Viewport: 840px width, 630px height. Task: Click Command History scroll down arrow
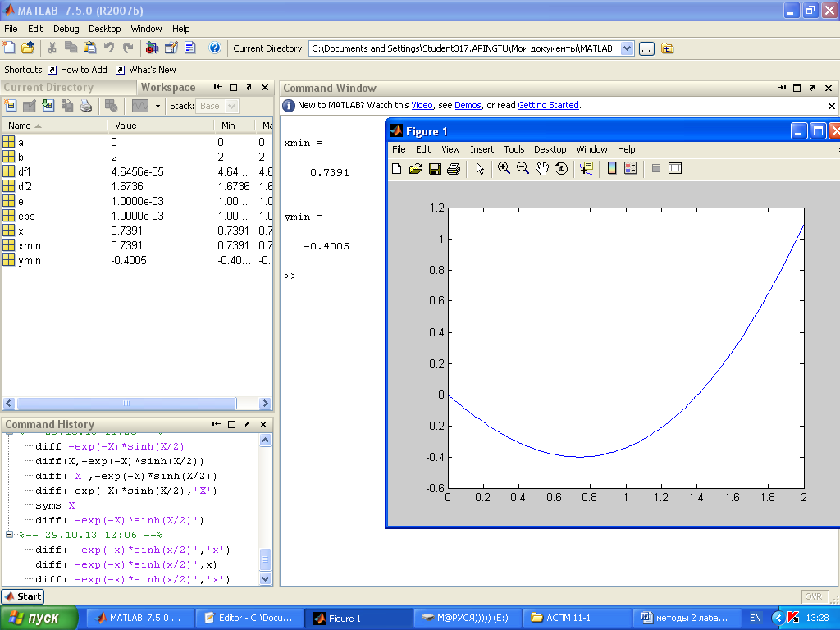[265, 578]
